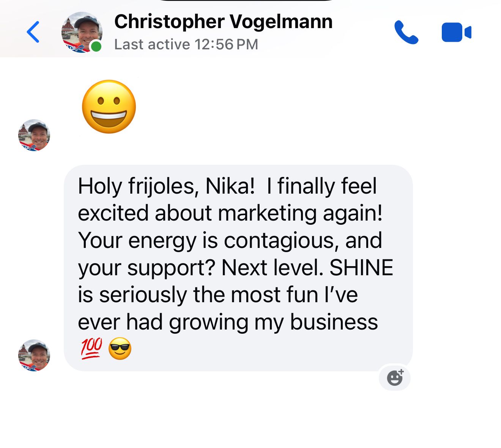Tap the avatar beside the text message
Screen dimensions: 501x448
(x=34, y=355)
